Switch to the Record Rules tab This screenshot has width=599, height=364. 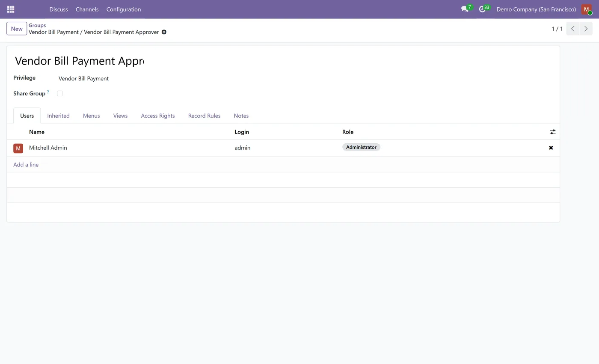click(x=204, y=115)
